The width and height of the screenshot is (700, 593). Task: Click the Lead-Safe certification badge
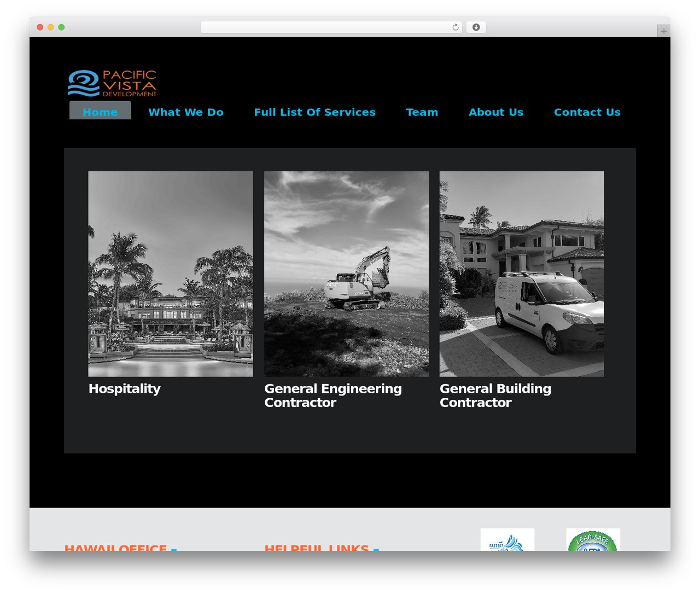[x=593, y=539]
